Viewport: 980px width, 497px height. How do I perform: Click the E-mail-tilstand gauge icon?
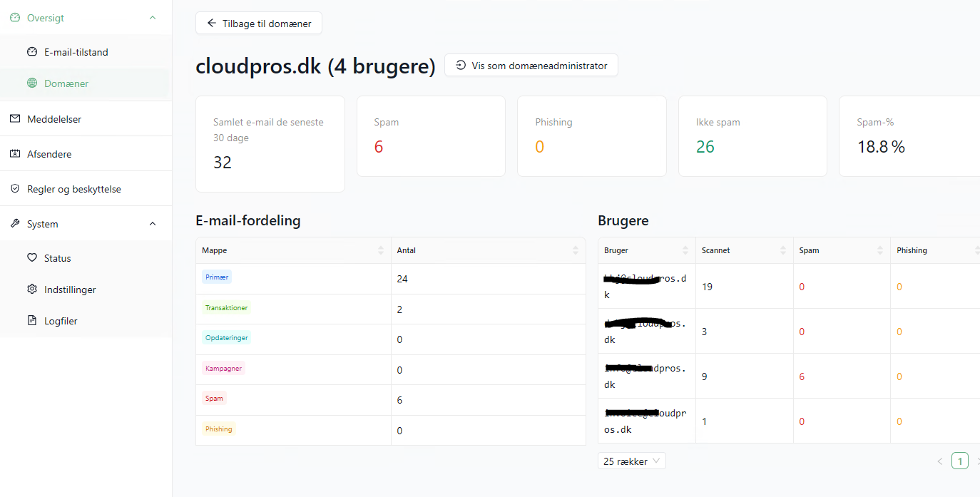tap(31, 52)
